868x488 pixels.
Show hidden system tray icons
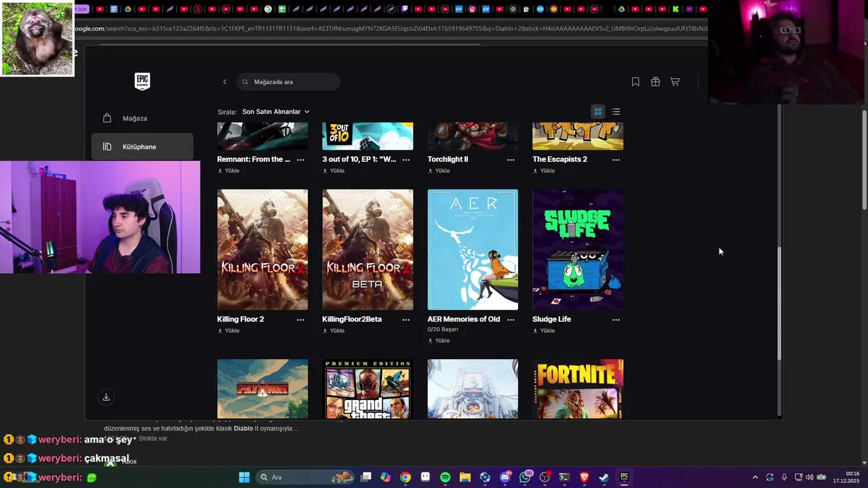coord(755,477)
